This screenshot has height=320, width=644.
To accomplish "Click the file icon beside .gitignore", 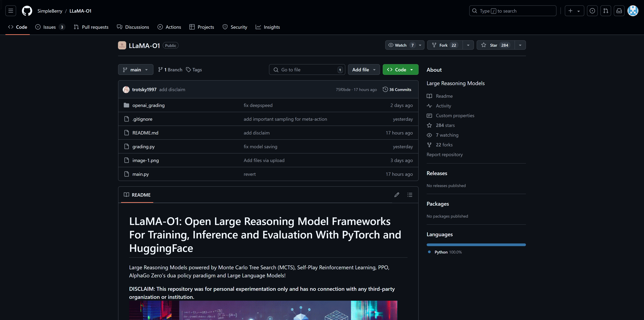I will coord(126,119).
